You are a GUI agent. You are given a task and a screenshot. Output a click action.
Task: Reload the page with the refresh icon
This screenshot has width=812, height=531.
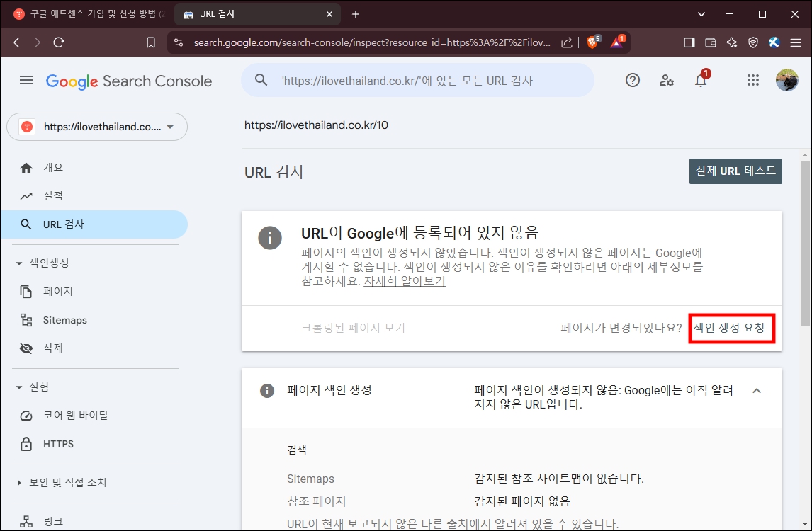[59, 42]
